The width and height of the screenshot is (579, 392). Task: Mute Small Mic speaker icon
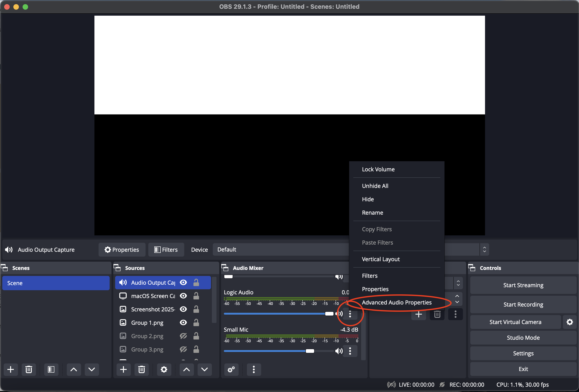pos(339,351)
